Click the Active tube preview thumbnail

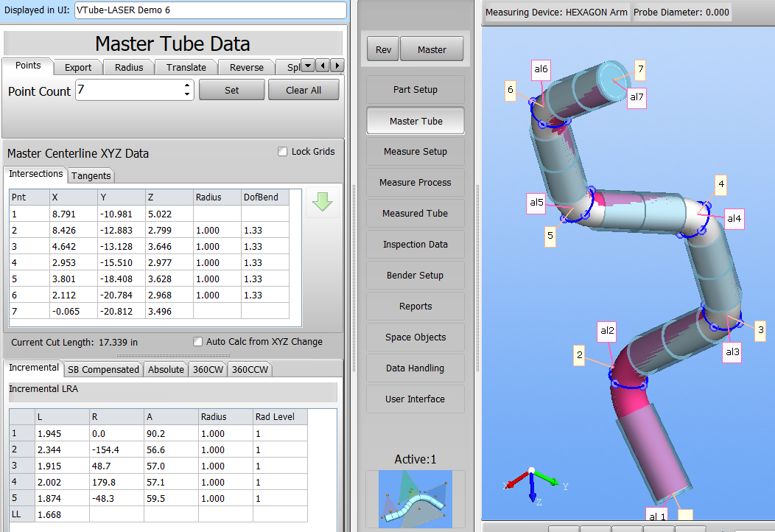pyautogui.click(x=415, y=499)
